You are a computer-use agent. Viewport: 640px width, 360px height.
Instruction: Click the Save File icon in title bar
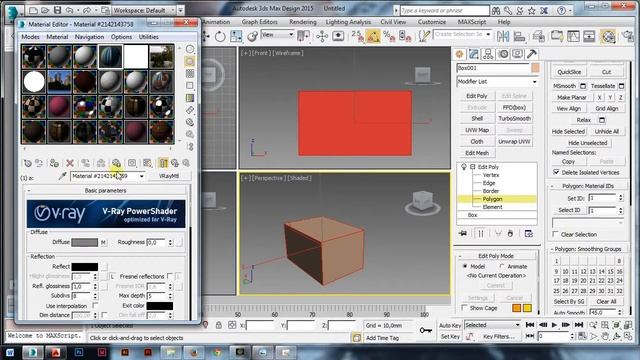(x=57, y=10)
